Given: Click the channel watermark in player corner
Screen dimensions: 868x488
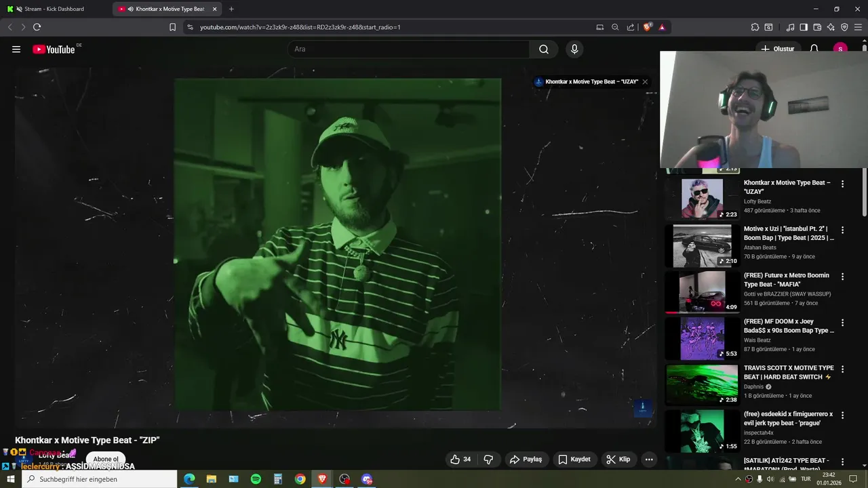Looking at the screenshot, I should tap(643, 408).
